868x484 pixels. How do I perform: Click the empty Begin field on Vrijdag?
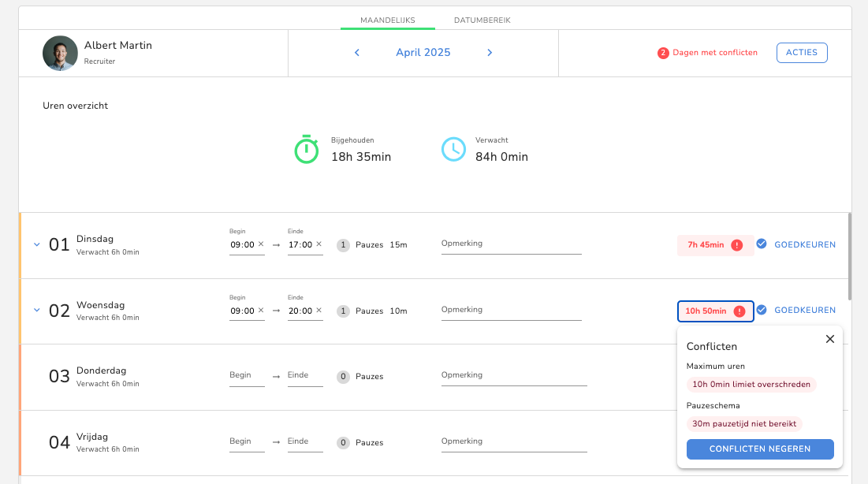tap(247, 442)
